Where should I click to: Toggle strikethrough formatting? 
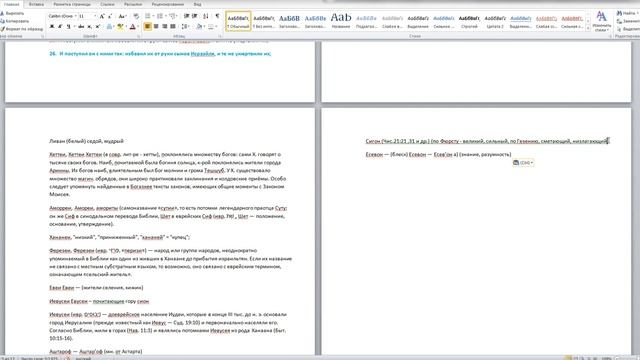(81, 27)
